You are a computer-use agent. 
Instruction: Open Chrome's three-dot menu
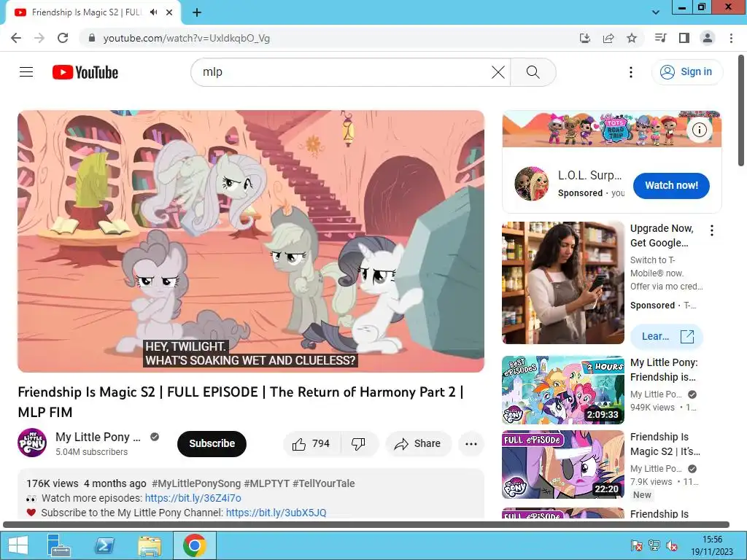731,38
